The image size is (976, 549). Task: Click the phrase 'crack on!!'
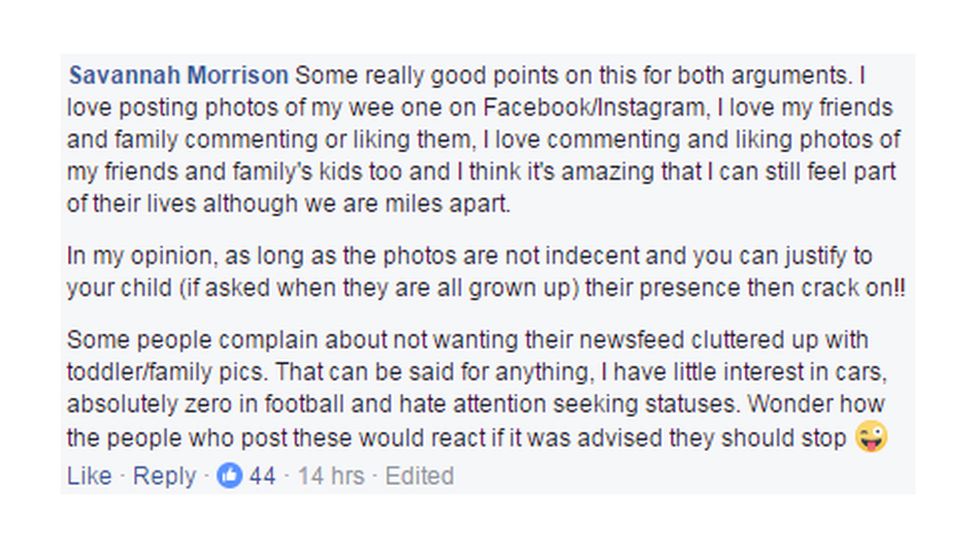pos(843,287)
